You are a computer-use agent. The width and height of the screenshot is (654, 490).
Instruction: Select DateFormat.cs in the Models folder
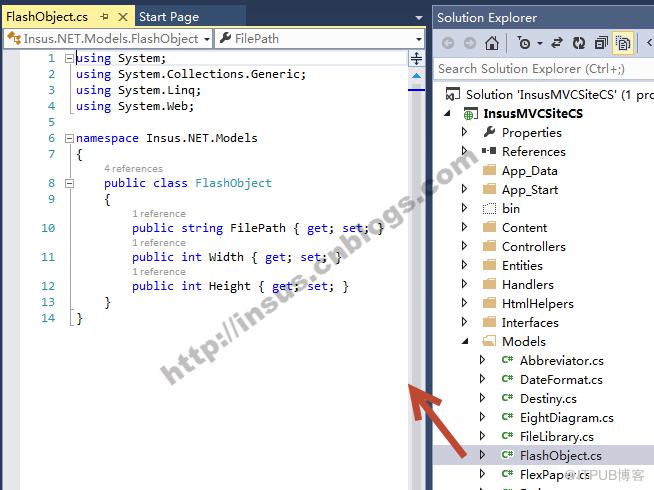561,379
